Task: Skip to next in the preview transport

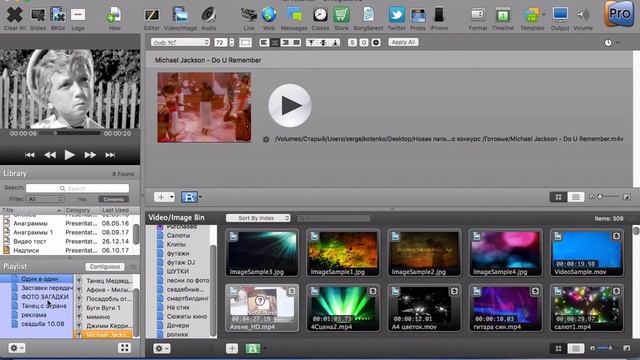Action: pyautogui.click(x=110, y=155)
